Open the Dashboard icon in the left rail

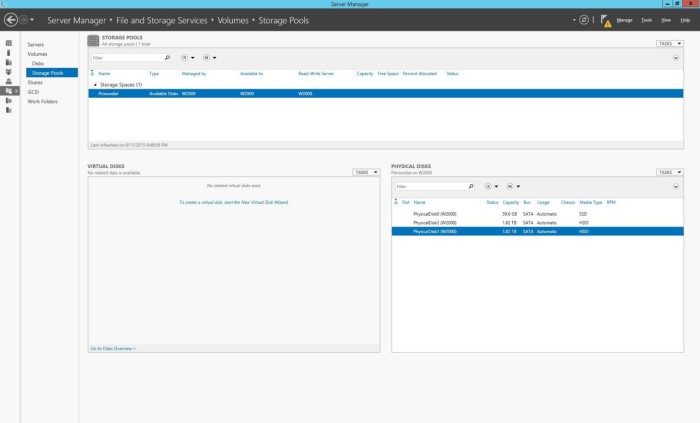click(x=8, y=43)
